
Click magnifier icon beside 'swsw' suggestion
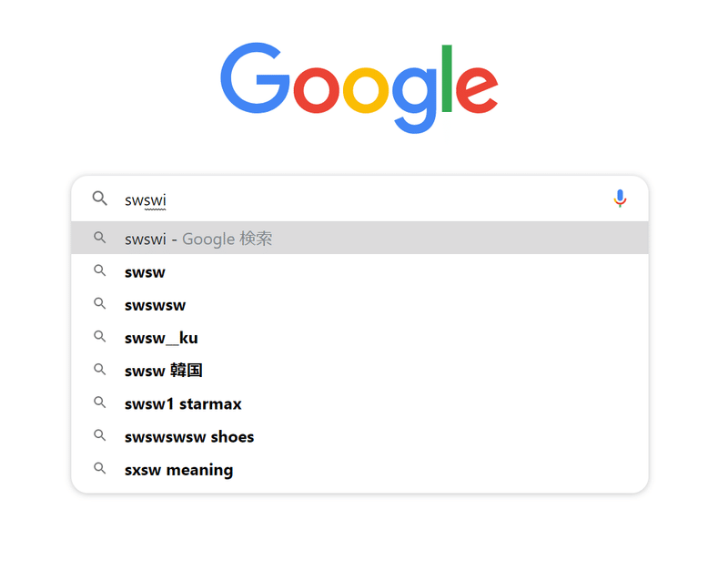tap(99, 270)
